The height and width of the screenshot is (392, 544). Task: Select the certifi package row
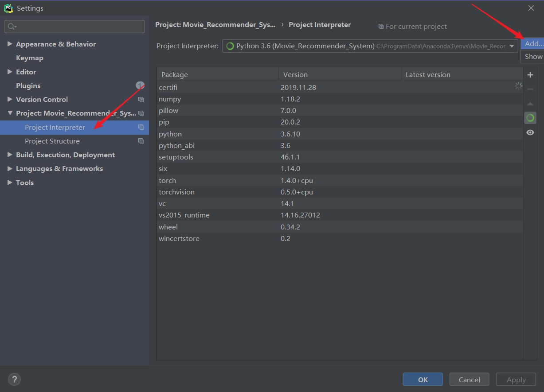click(340, 87)
